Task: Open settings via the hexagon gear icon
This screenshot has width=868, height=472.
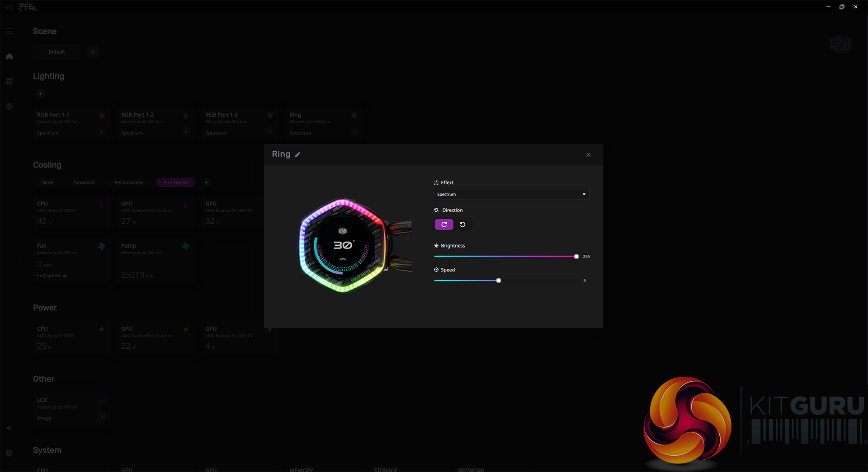Action: (x=9, y=453)
